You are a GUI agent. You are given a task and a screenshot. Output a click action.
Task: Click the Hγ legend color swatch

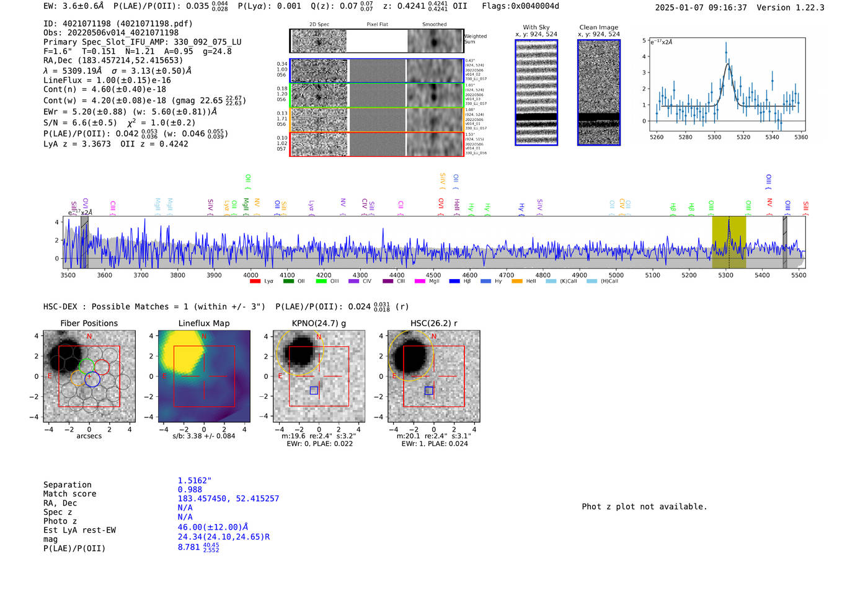(485, 282)
